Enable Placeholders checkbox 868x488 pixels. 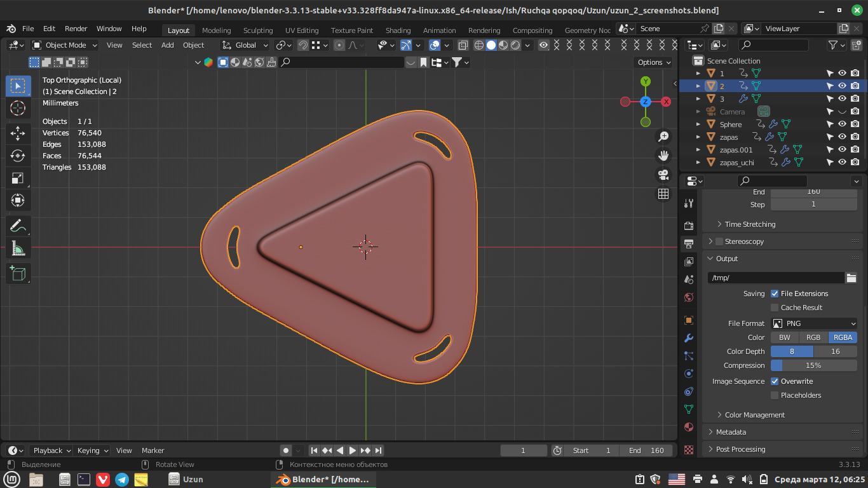[775, 395]
